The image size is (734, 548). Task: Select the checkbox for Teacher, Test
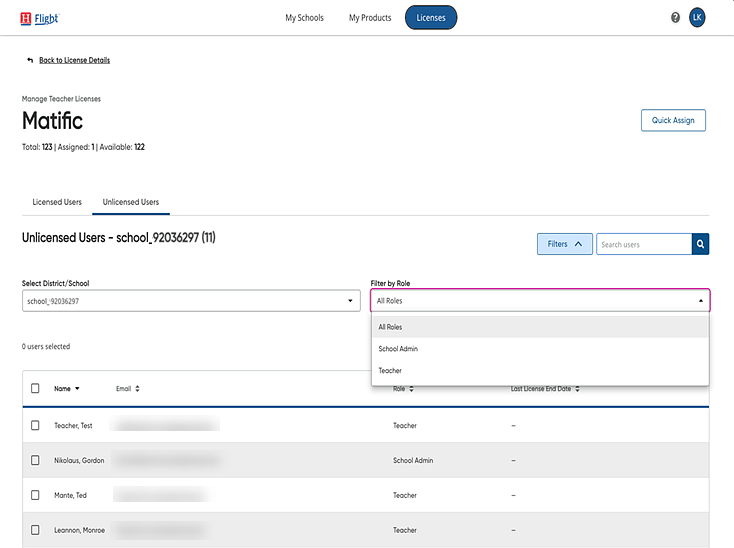pyautogui.click(x=35, y=425)
